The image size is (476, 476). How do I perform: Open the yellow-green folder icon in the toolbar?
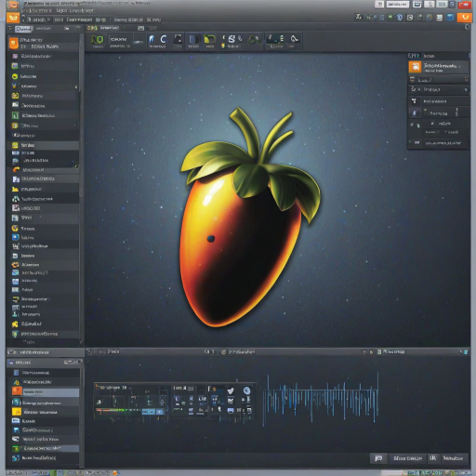(x=209, y=39)
